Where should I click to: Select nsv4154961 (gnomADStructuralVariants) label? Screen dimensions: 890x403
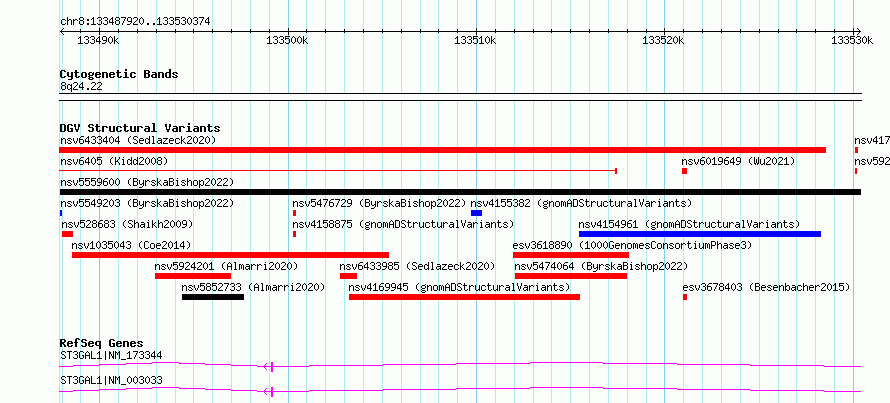(689, 224)
